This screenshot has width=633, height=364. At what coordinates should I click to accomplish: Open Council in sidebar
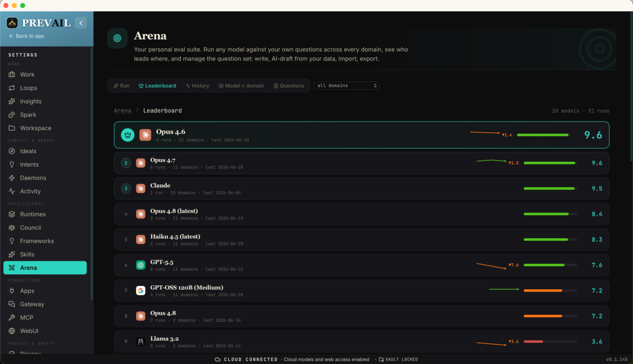pos(45,228)
